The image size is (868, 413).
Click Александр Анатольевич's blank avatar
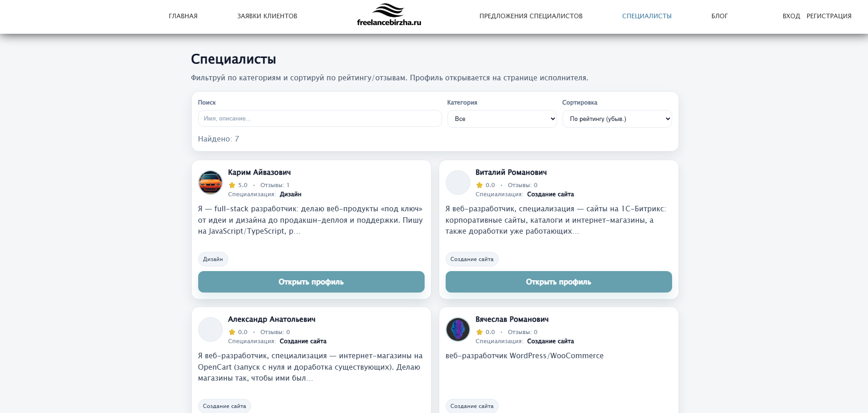pyautogui.click(x=210, y=329)
